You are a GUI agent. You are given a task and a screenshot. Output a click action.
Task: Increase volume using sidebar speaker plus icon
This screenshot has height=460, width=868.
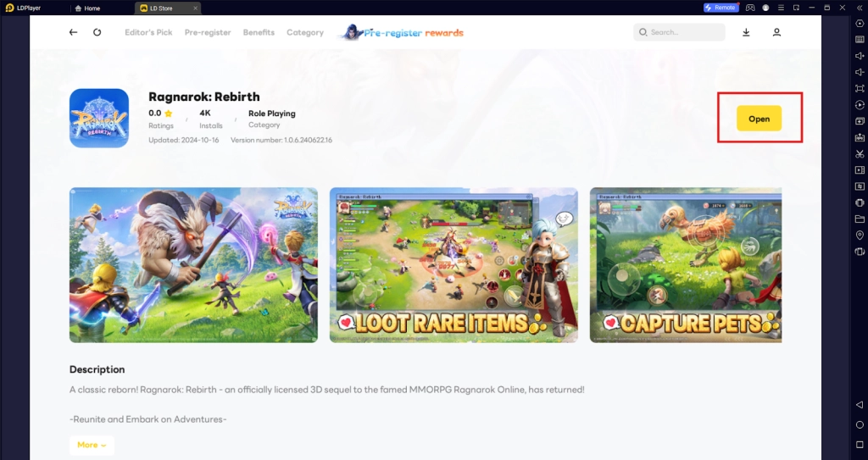pyautogui.click(x=860, y=56)
